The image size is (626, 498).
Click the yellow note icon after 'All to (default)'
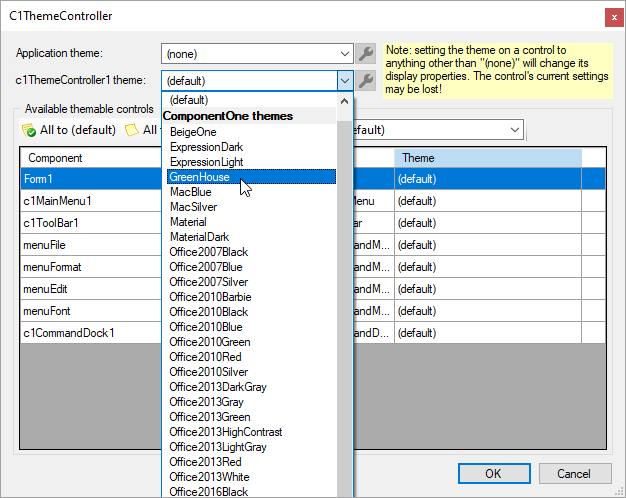tap(132, 130)
